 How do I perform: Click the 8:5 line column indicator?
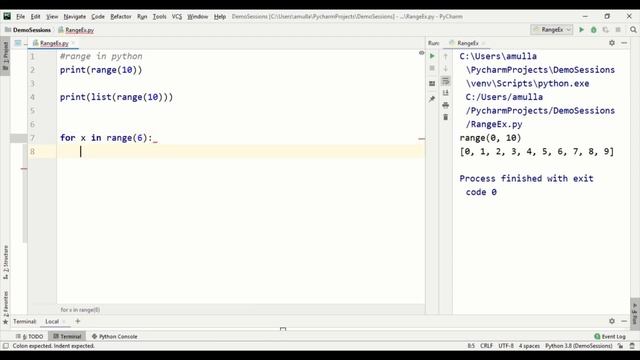click(x=471, y=346)
